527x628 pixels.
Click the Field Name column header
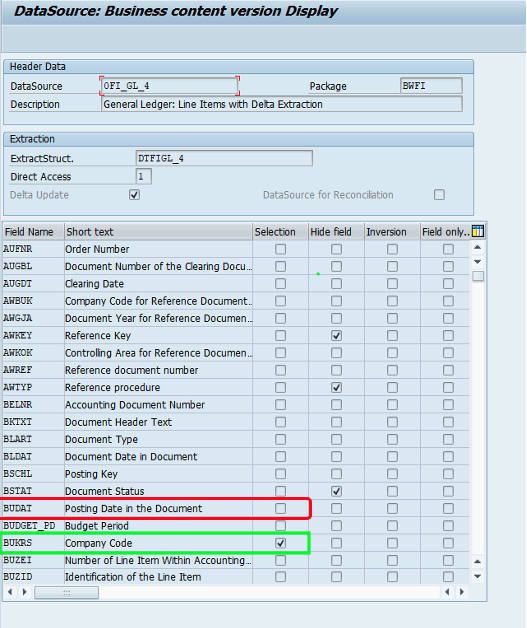coord(33,232)
